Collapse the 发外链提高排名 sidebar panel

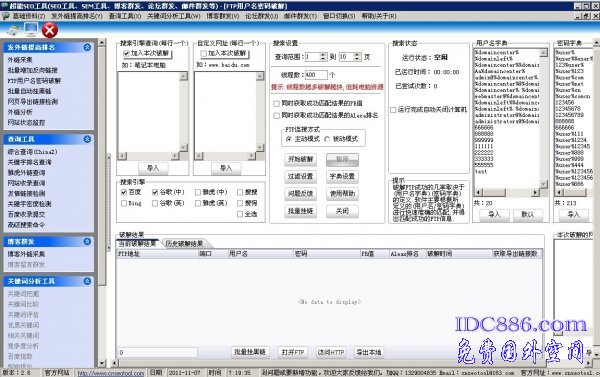tap(87, 47)
